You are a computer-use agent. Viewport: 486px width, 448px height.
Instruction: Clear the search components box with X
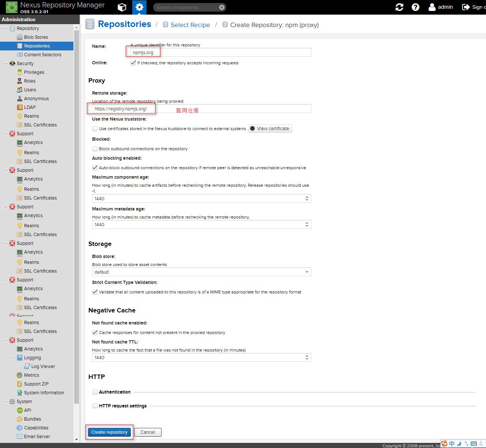coord(221,7)
